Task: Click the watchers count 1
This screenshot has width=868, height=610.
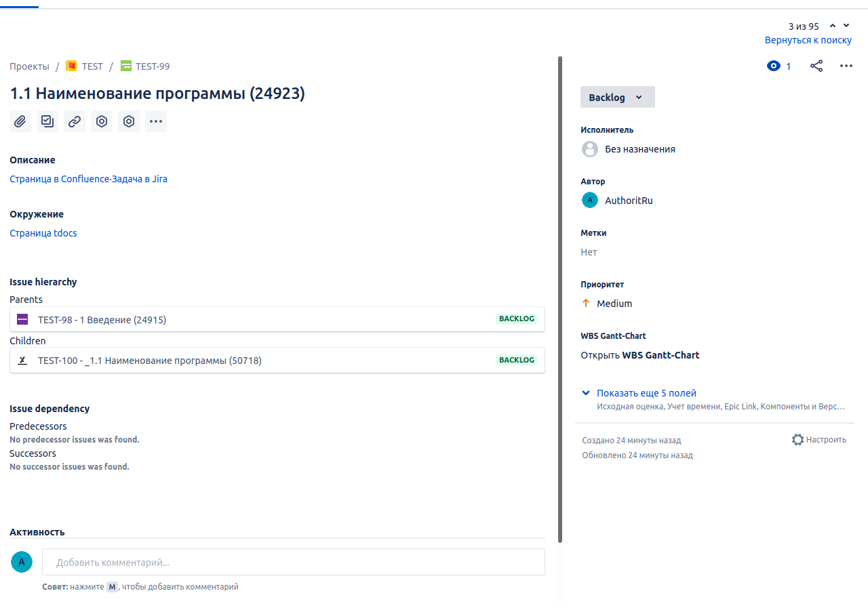Action: click(788, 66)
